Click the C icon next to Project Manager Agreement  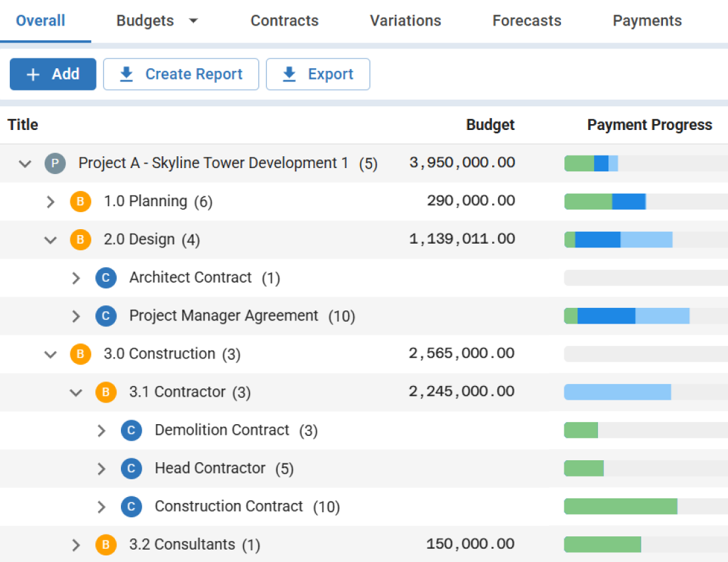point(106,316)
